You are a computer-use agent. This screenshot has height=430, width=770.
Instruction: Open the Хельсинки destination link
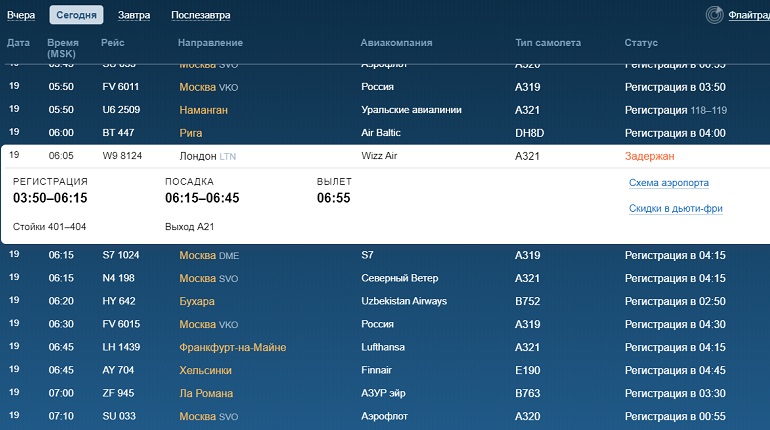(x=205, y=371)
